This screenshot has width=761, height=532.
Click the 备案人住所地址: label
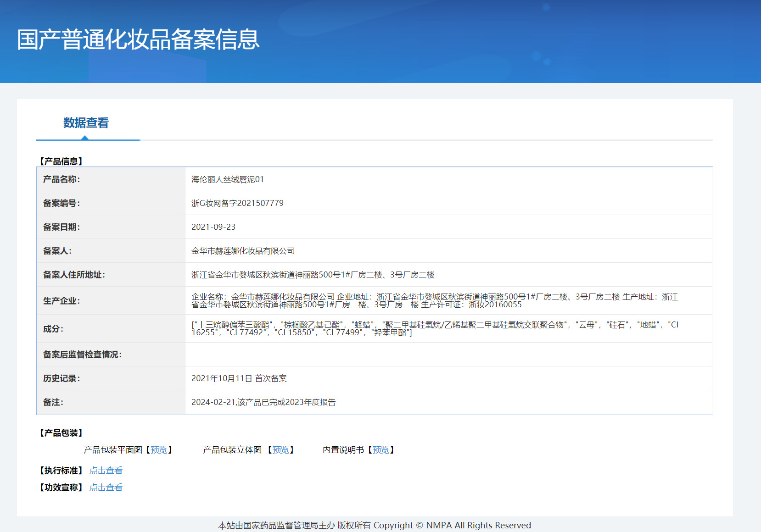[74, 275]
